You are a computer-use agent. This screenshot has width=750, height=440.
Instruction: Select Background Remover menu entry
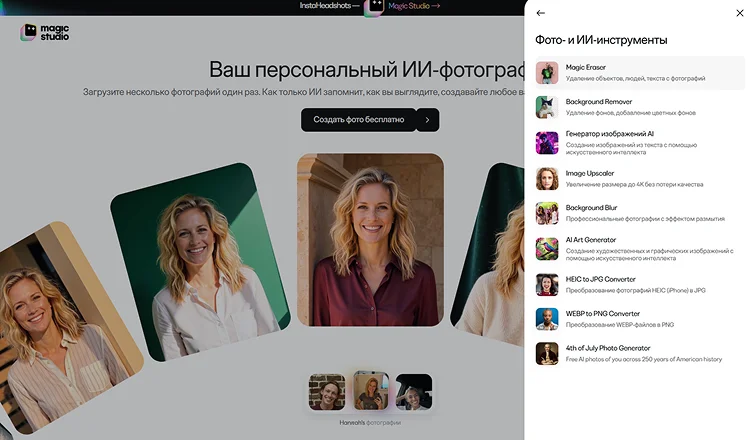(x=639, y=107)
